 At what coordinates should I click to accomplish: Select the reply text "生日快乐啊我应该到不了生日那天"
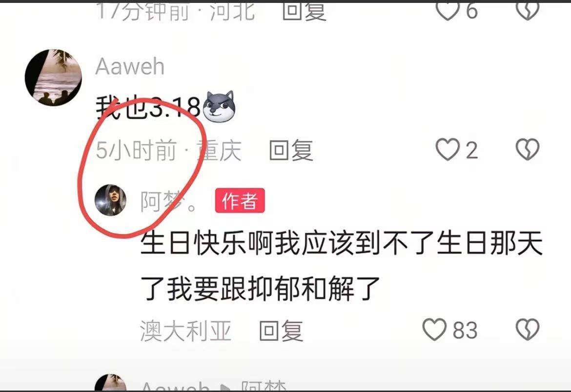coord(342,243)
